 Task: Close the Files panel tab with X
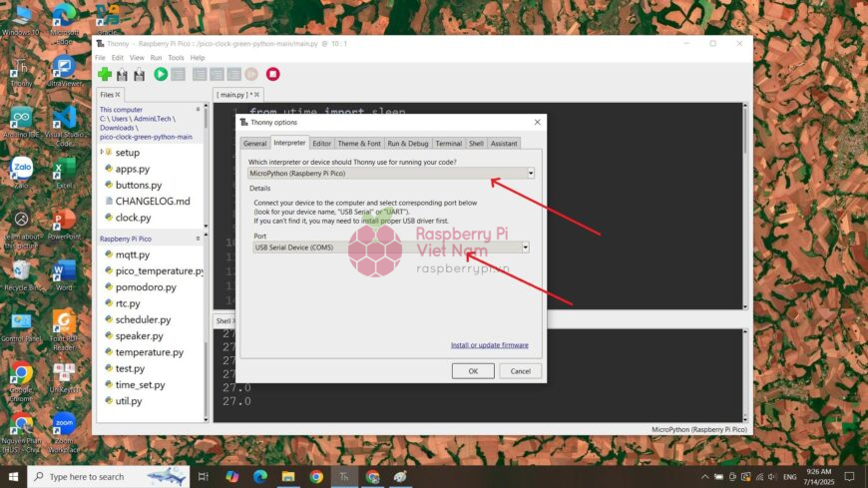(118, 95)
